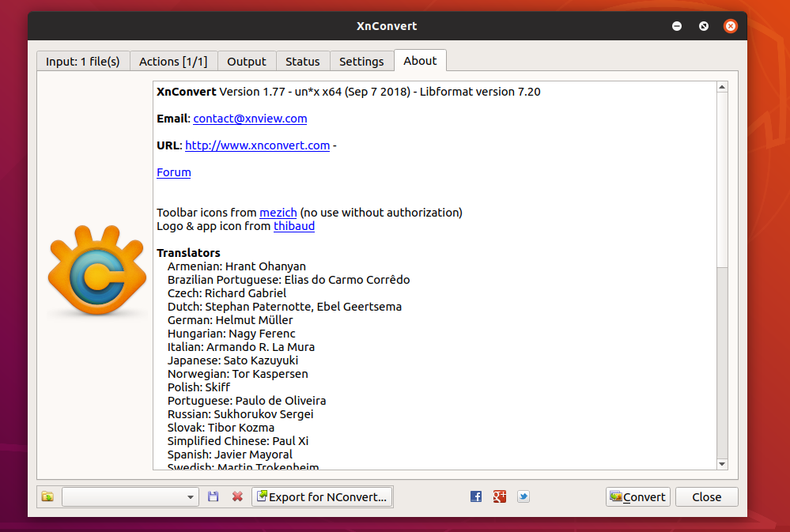Close the window with the orange X button
790x532 pixels.
tap(730, 26)
